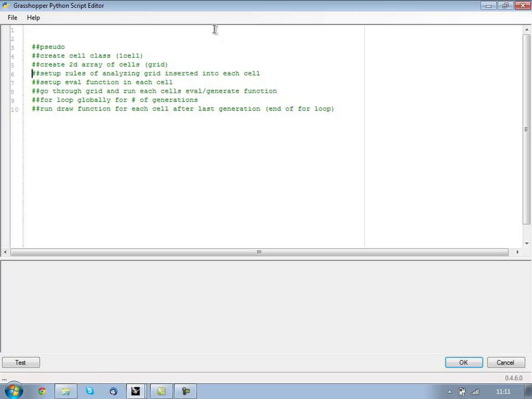Switch to Grasshopper taskbar window

[x=161, y=391]
